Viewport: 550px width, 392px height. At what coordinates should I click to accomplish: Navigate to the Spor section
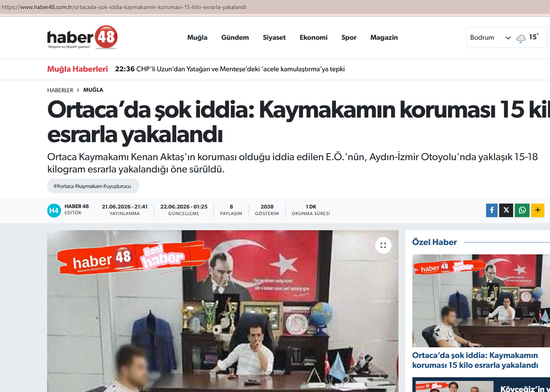[x=349, y=37]
